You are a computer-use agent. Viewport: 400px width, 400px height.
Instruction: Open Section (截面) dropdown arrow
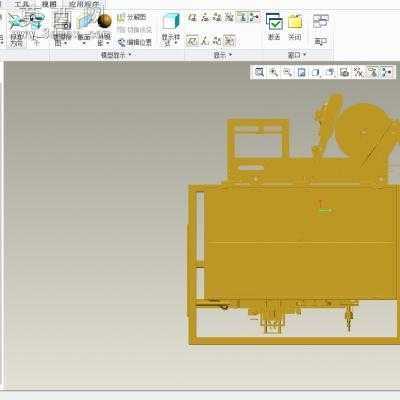84,43
